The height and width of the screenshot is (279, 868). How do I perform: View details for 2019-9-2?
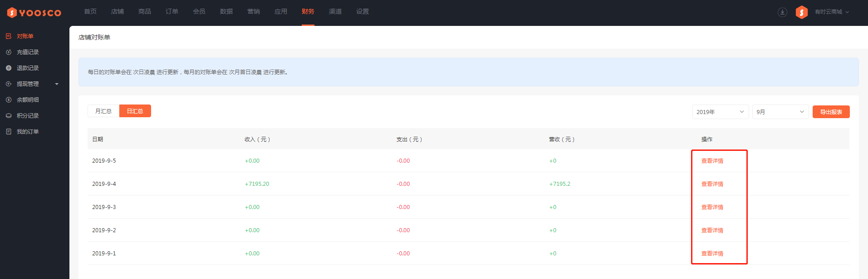(x=712, y=230)
